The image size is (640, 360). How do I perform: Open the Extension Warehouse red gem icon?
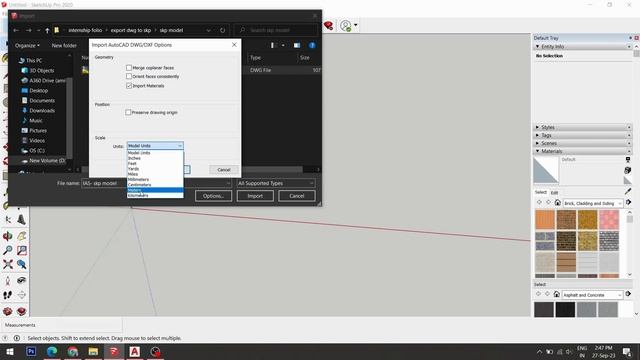[22, 311]
